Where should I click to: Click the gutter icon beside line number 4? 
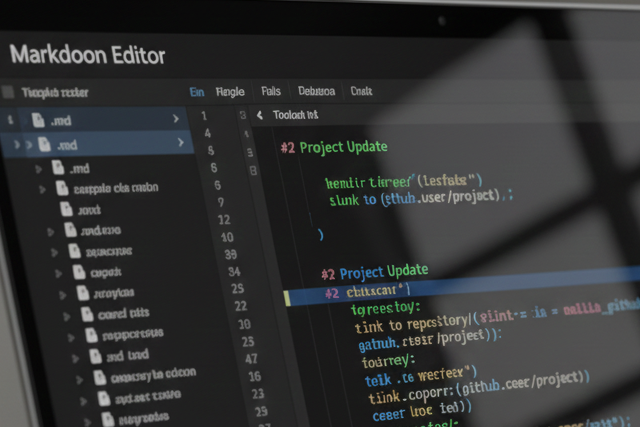[244, 134]
